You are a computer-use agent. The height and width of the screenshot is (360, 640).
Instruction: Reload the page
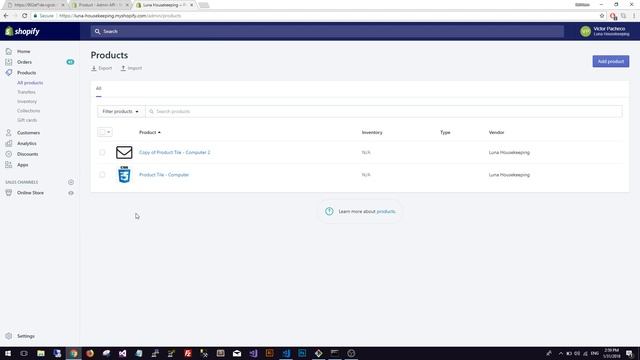point(24,16)
